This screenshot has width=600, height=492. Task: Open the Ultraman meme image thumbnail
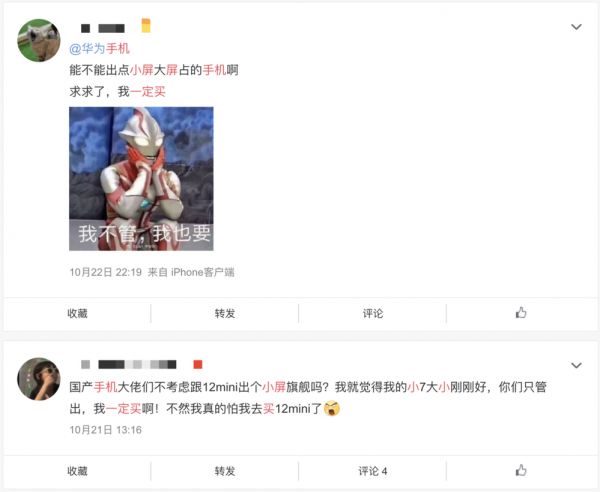(x=141, y=179)
